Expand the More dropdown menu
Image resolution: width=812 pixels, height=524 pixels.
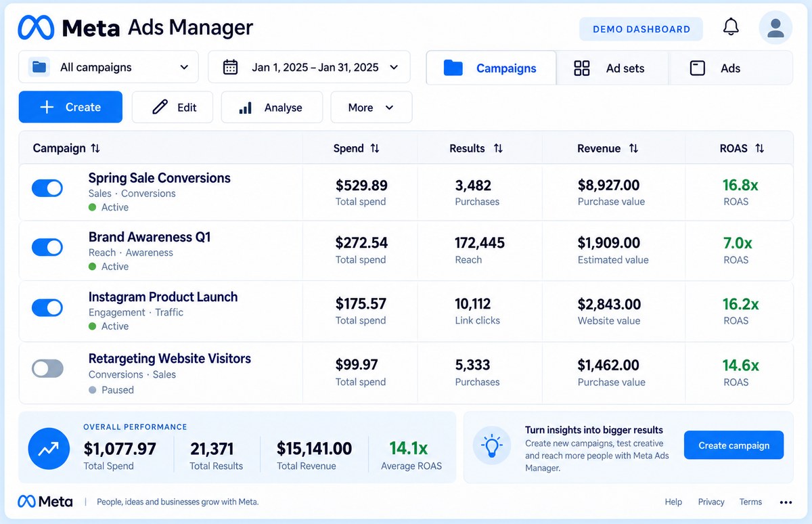tap(371, 108)
